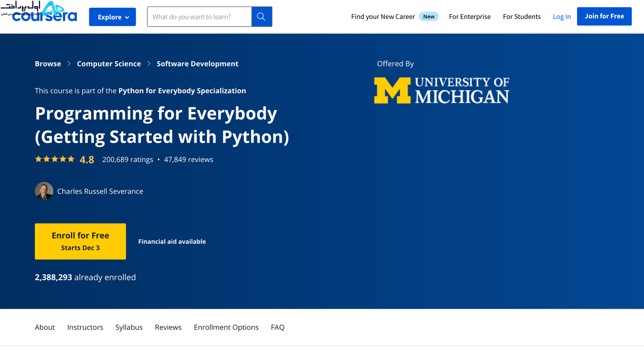This screenshot has height=350, width=644.
Task: Focus the 'What do you want to learn?' search field
Action: [200, 17]
